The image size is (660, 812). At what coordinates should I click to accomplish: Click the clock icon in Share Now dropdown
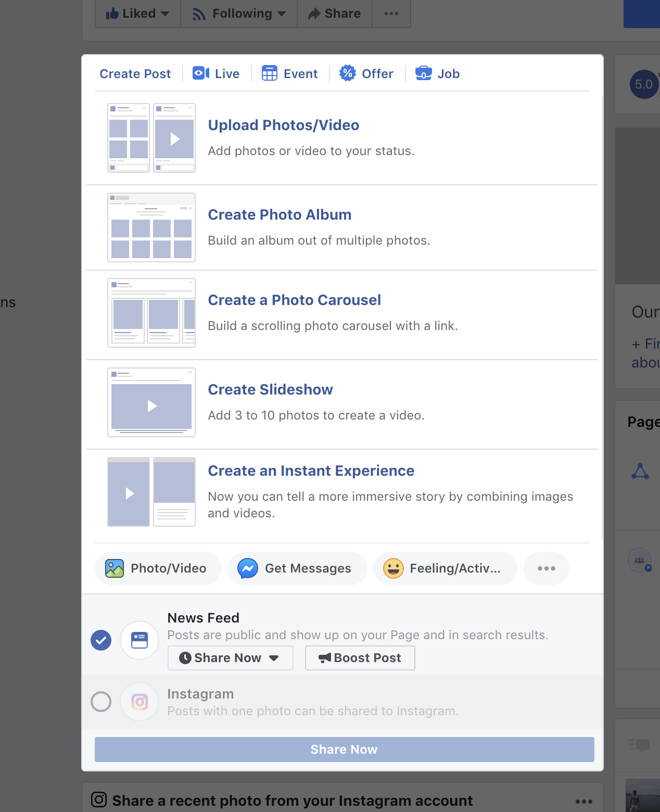pos(185,658)
